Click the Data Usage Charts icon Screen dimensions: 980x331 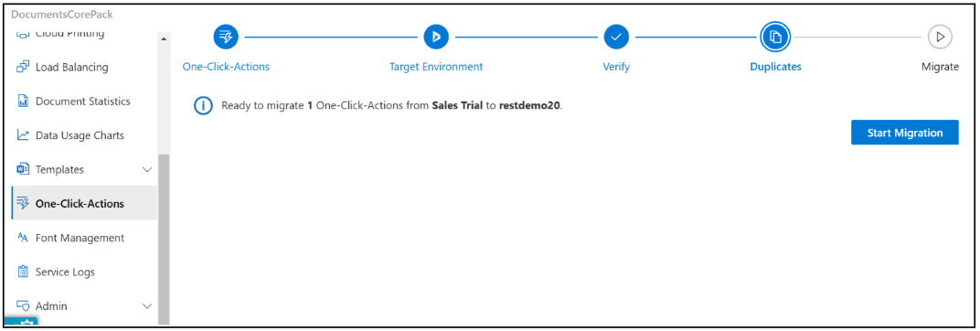[x=23, y=135]
